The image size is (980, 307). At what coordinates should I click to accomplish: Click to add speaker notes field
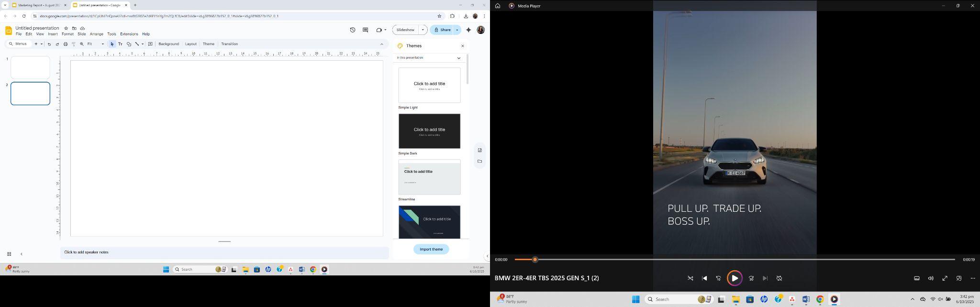tap(224, 252)
